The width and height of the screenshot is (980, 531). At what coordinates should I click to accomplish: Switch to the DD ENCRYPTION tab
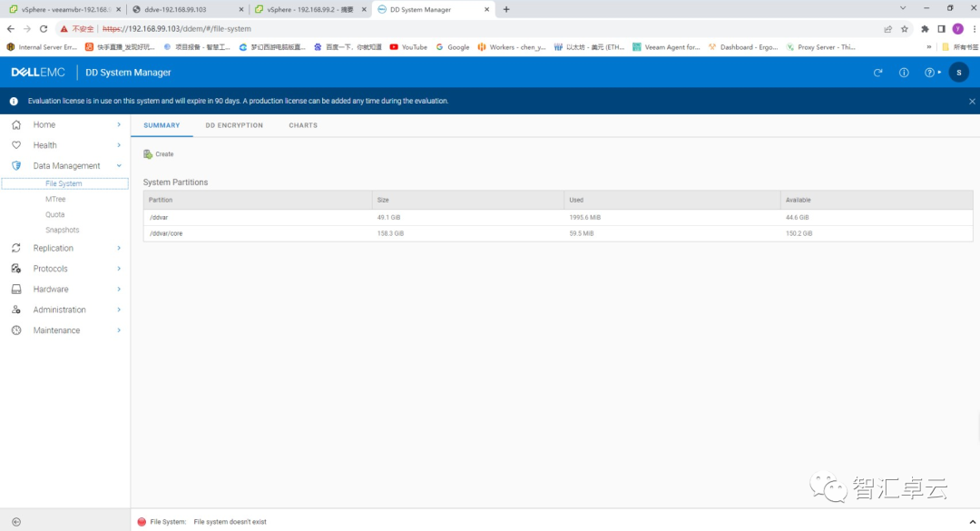pyautogui.click(x=234, y=125)
